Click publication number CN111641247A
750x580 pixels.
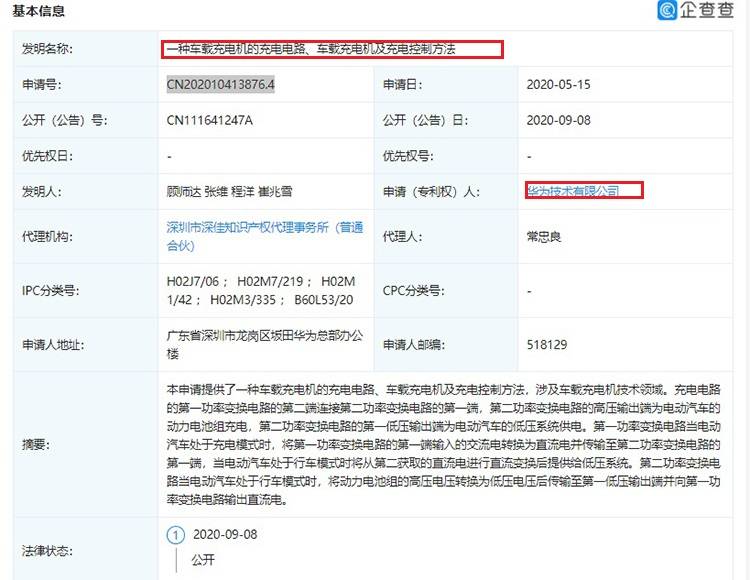coord(210,120)
